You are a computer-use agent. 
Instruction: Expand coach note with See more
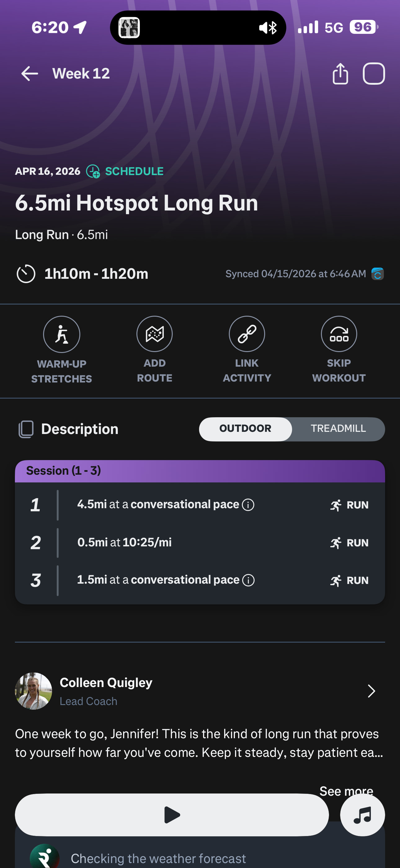[x=346, y=790]
